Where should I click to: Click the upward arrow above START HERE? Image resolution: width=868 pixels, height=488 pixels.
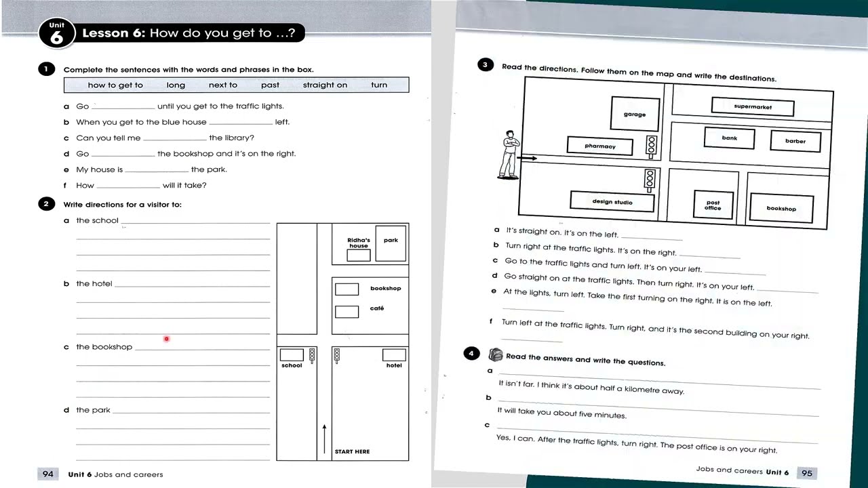coord(324,439)
